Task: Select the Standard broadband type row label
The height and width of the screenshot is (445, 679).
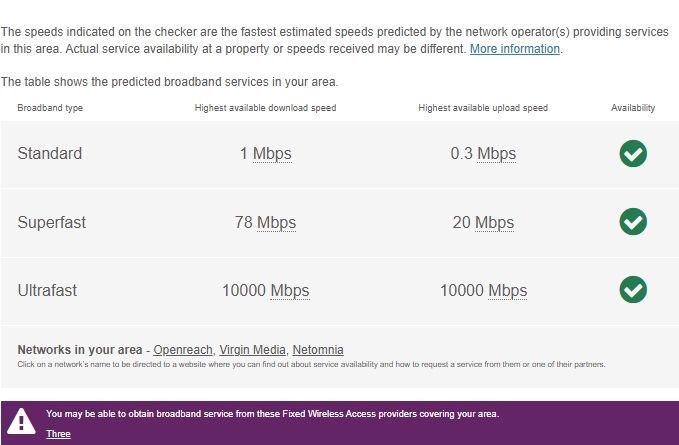Action: click(50, 154)
